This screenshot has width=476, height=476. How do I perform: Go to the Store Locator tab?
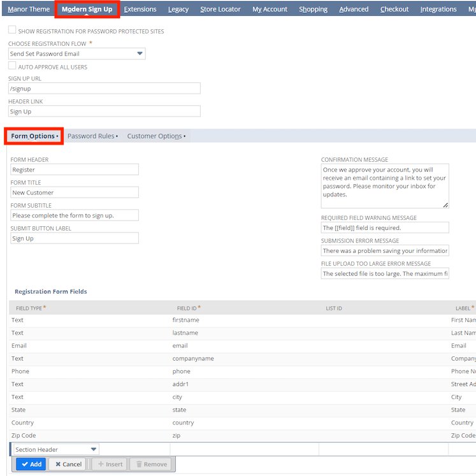[x=220, y=9]
